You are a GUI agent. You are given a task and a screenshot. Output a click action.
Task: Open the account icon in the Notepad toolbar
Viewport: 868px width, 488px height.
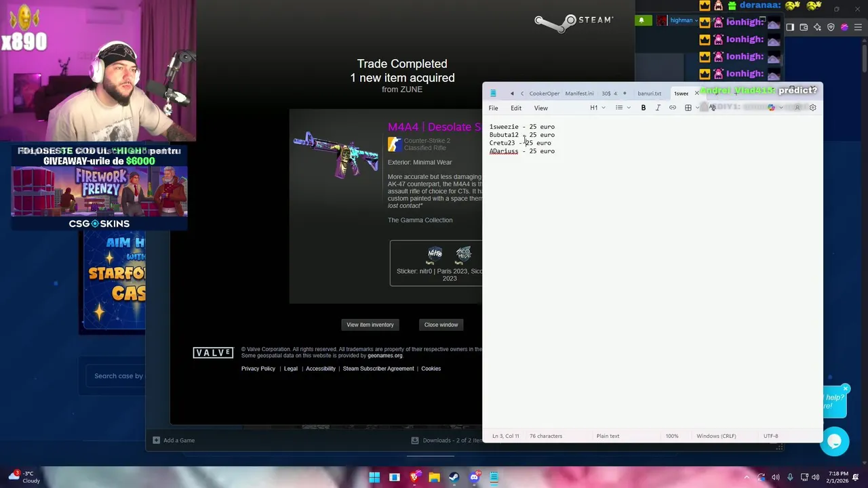[797, 108]
